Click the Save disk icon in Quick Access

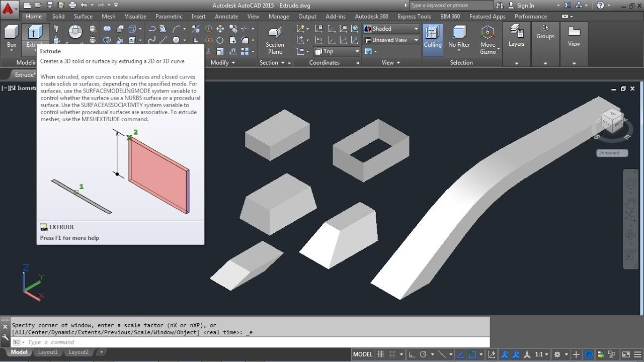pyautogui.click(x=49, y=6)
